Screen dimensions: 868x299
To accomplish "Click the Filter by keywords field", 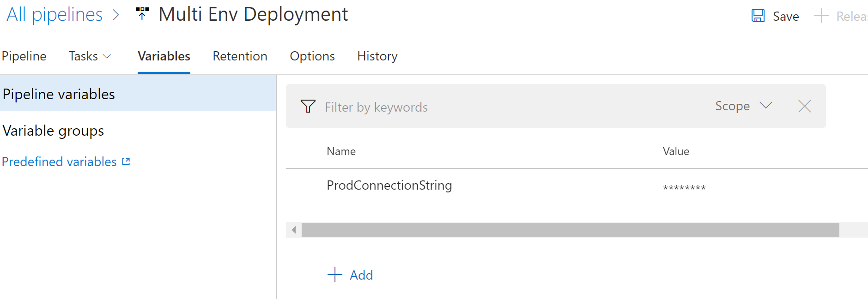I will [508, 107].
